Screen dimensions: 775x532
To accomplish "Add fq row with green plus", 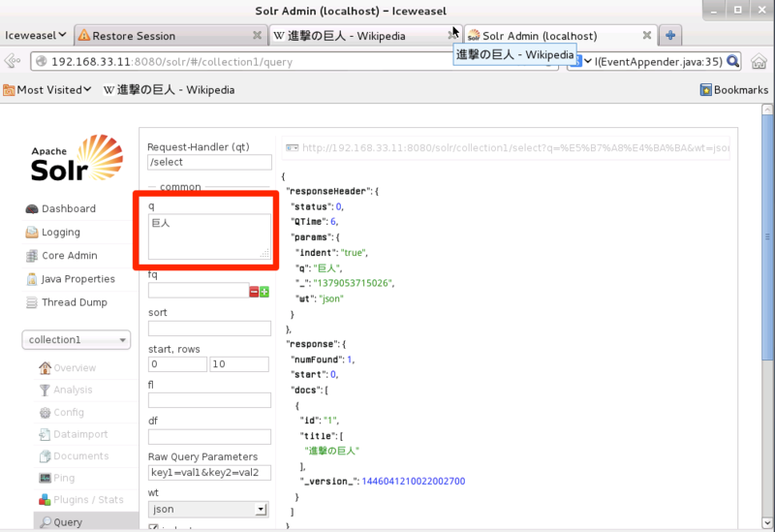I will [x=264, y=292].
